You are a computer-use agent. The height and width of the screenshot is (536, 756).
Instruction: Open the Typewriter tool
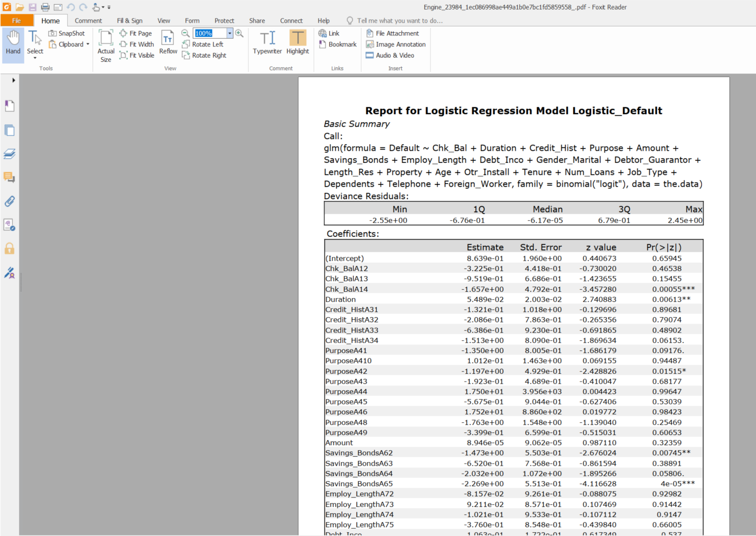pos(267,42)
